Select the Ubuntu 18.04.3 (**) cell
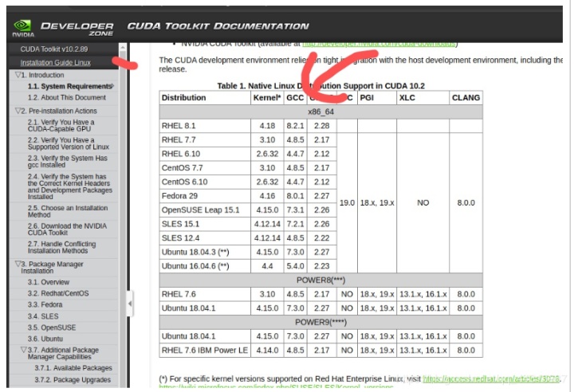 point(205,253)
